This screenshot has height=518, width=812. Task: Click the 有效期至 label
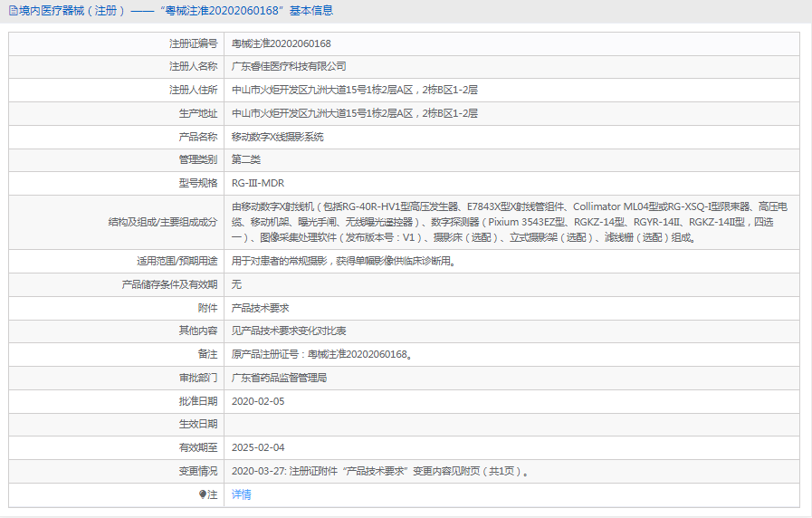coord(198,447)
